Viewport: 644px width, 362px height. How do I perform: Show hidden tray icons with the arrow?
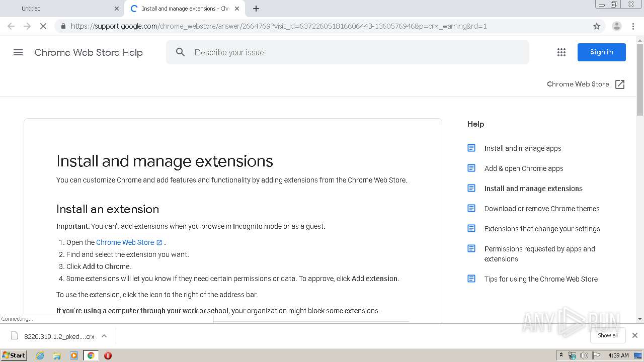pyautogui.click(x=561, y=355)
